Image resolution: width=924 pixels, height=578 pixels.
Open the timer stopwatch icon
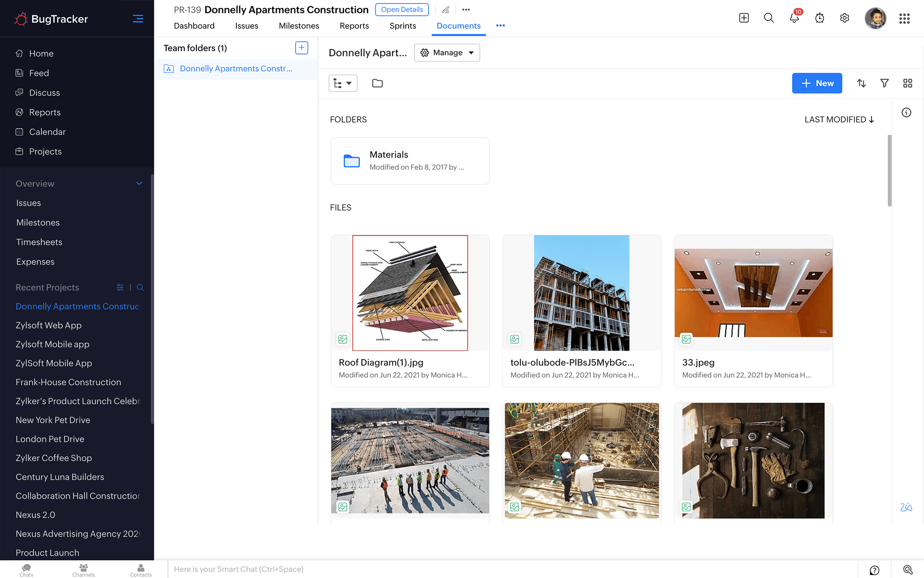coord(820,18)
